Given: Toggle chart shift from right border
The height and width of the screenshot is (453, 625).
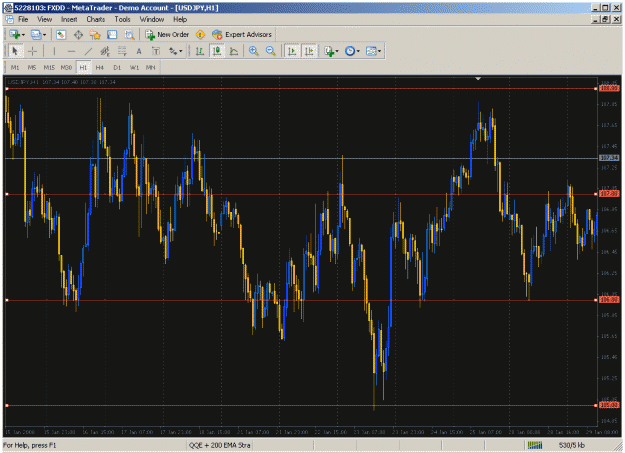Looking at the screenshot, I should coord(309,51).
